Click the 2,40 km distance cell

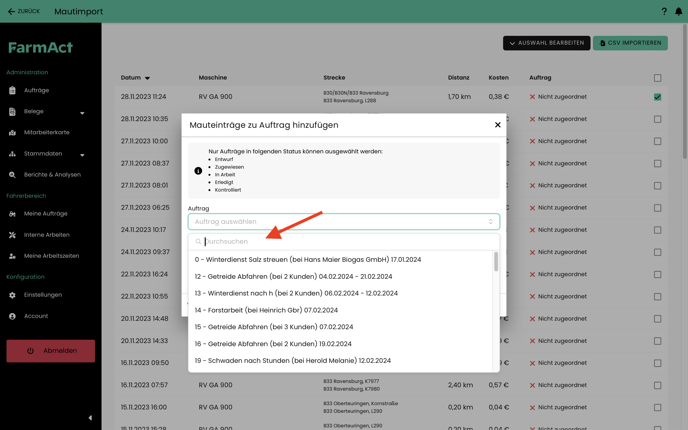point(460,385)
